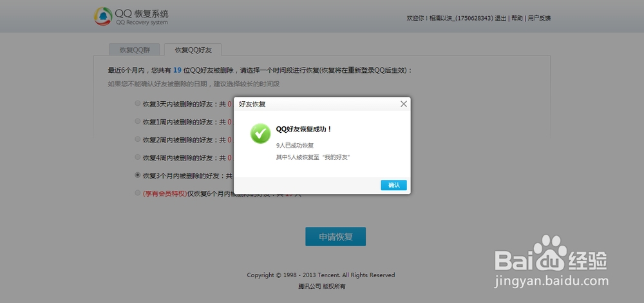The width and height of the screenshot is (644, 303).
Task: Pick 恢复2周内被删除的好友 radio option
Action: [x=138, y=139]
